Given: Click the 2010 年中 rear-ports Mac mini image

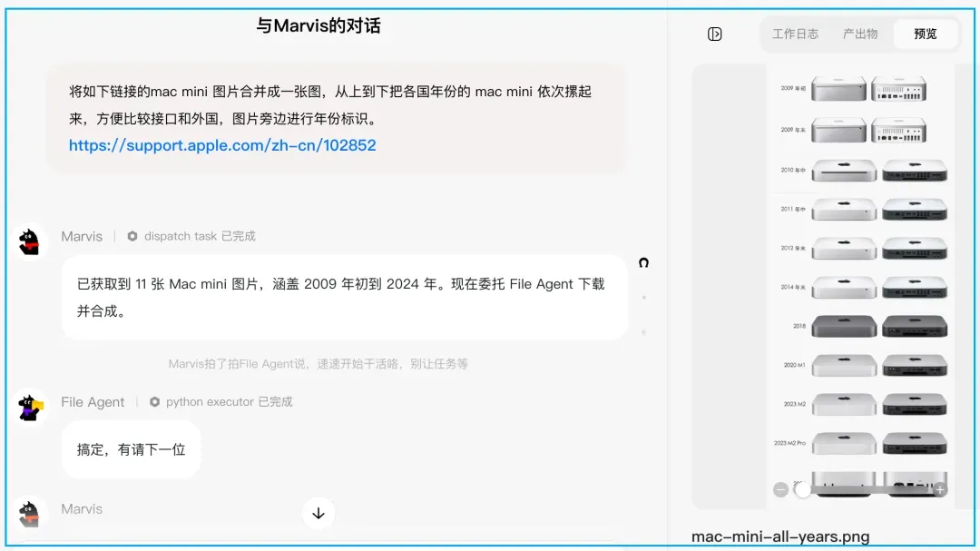Looking at the screenshot, I should click(915, 170).
